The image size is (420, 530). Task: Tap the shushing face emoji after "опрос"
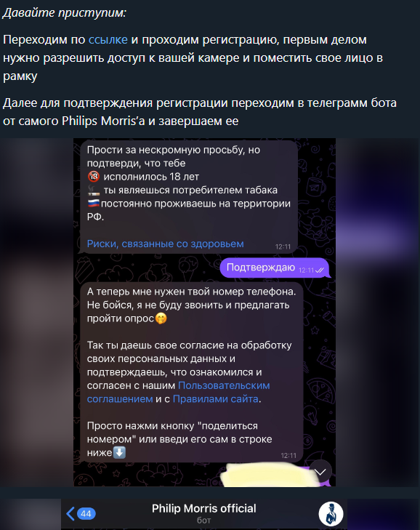coord(161,318)
